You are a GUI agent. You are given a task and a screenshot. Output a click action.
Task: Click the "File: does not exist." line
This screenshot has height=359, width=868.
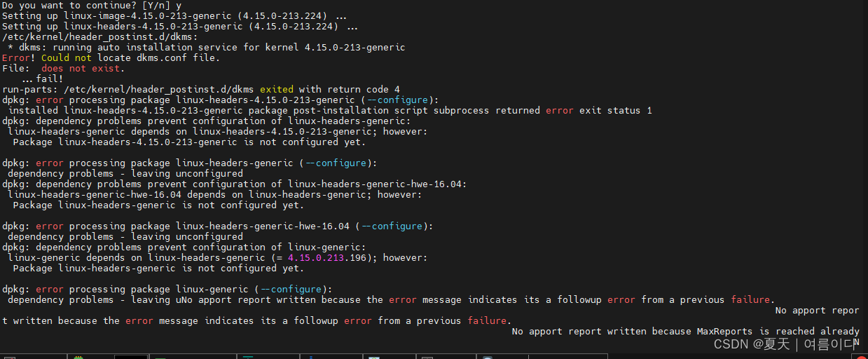click(x=63, y=68)
